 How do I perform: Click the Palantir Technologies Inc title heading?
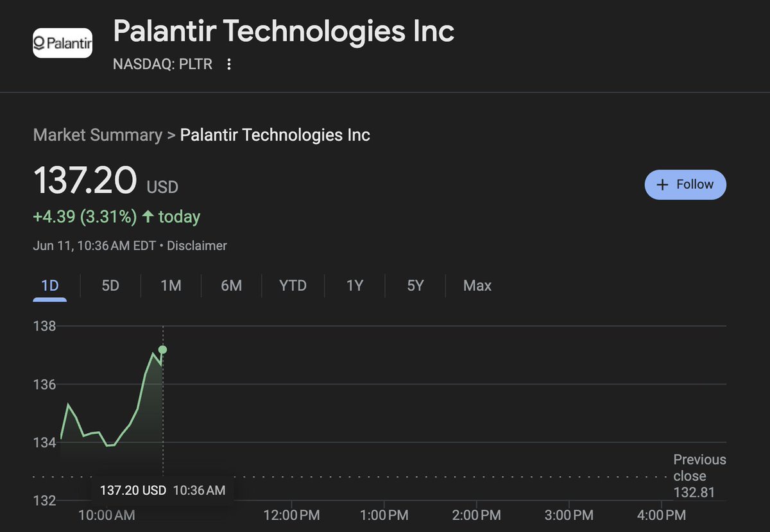pos(284,31)
